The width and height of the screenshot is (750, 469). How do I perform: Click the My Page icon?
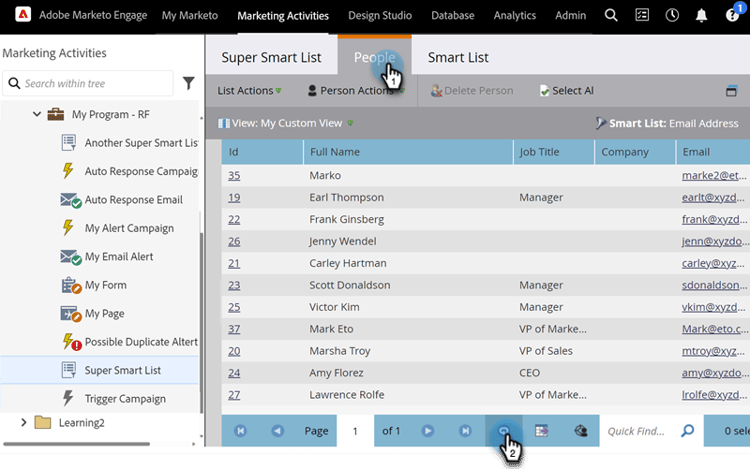(x=71, y=314)
